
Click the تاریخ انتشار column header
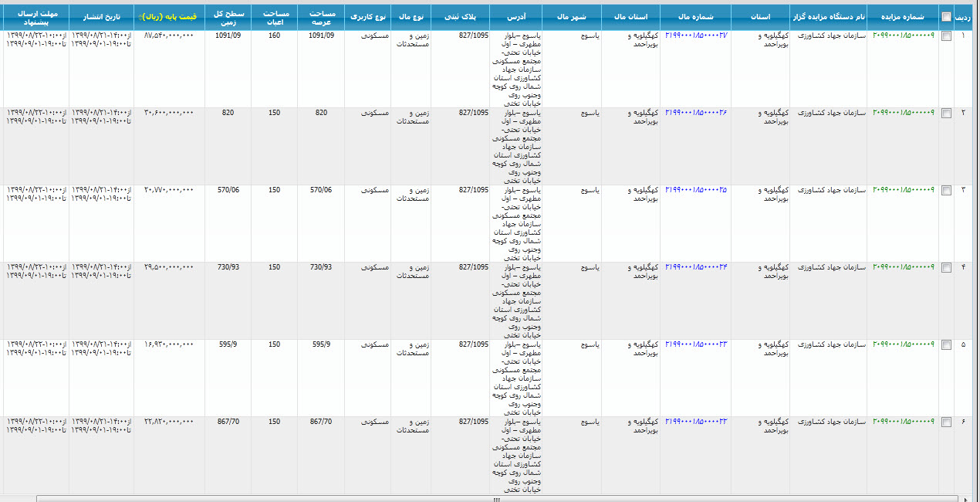pyautogui.click(x=101, y=16)
